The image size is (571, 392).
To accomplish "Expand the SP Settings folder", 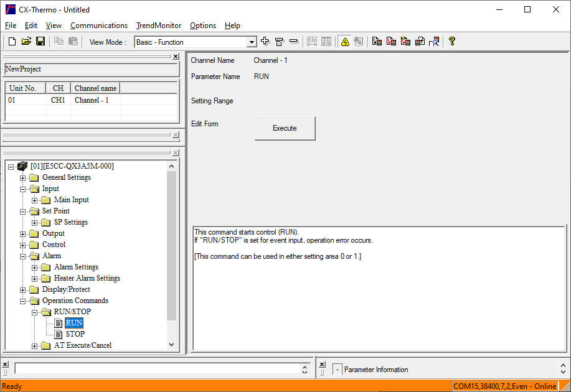I will point(34,223).
